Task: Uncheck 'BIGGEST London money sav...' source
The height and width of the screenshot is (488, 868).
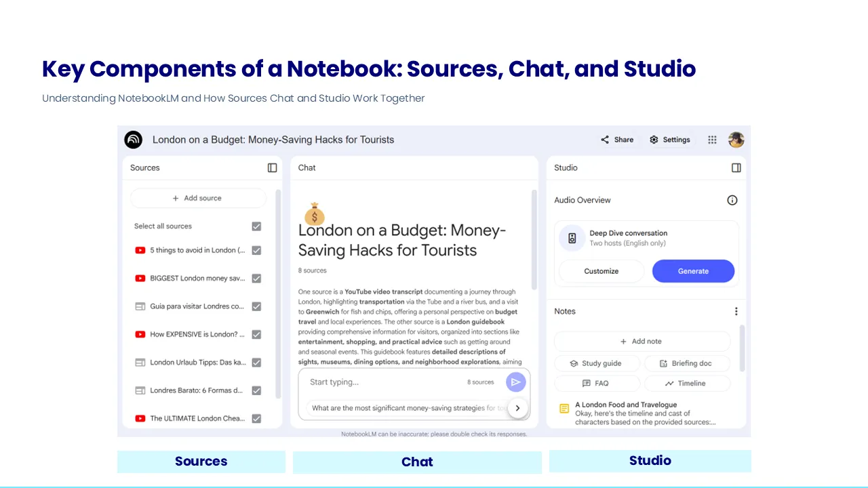Action: 256,278
